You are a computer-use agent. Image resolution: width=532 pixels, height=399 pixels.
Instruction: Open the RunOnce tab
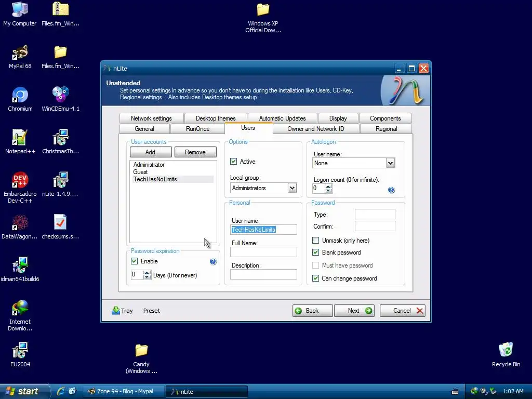tap(197, 129)
